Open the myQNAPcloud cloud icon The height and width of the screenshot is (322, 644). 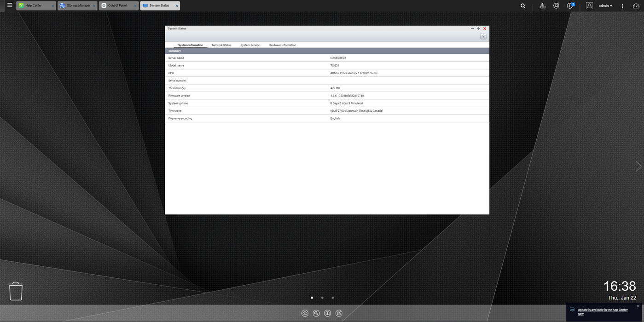point(305,313)
